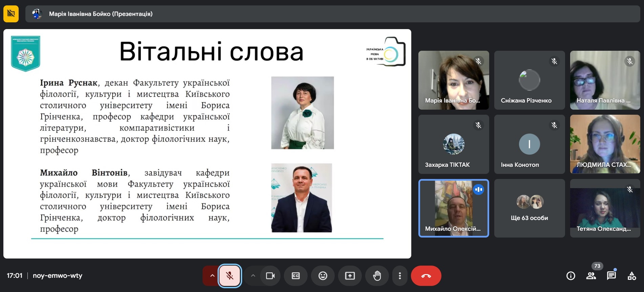Click the Марія Іванівна Бойко presentation title bar

(101, 14)
